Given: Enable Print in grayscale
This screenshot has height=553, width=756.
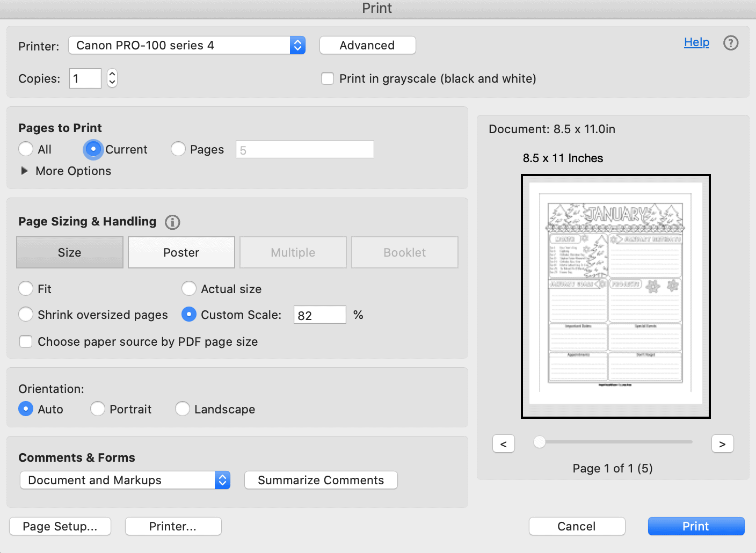Looking at the screenshot, I should pyautogui.click(x=328, y=78).
